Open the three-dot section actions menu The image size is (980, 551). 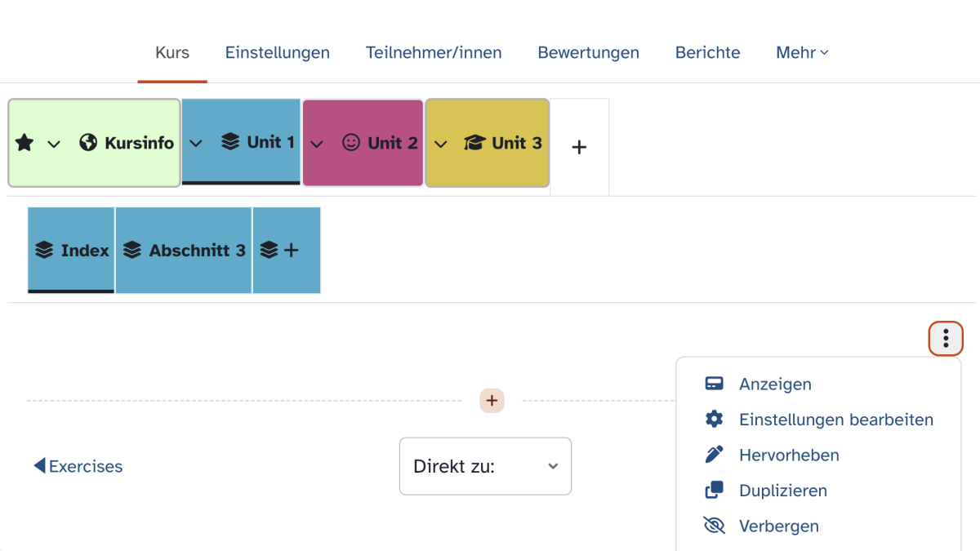tap(946, 338)
